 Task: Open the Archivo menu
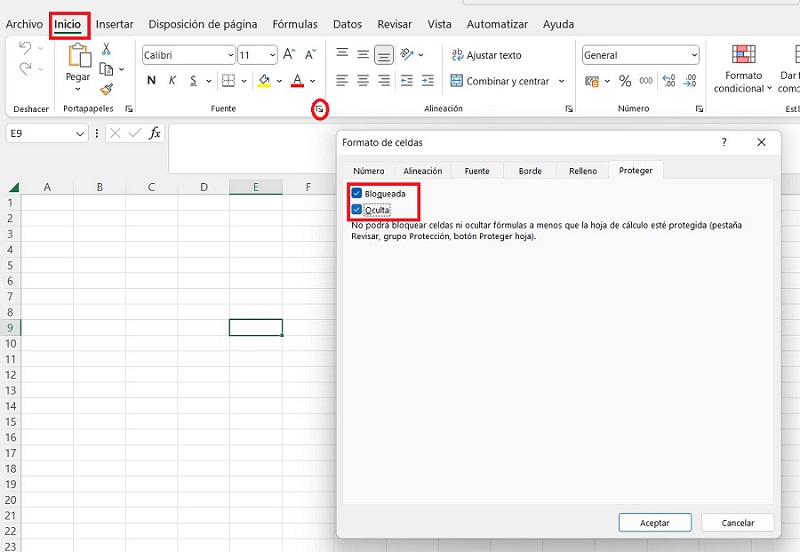pos(24,24)
